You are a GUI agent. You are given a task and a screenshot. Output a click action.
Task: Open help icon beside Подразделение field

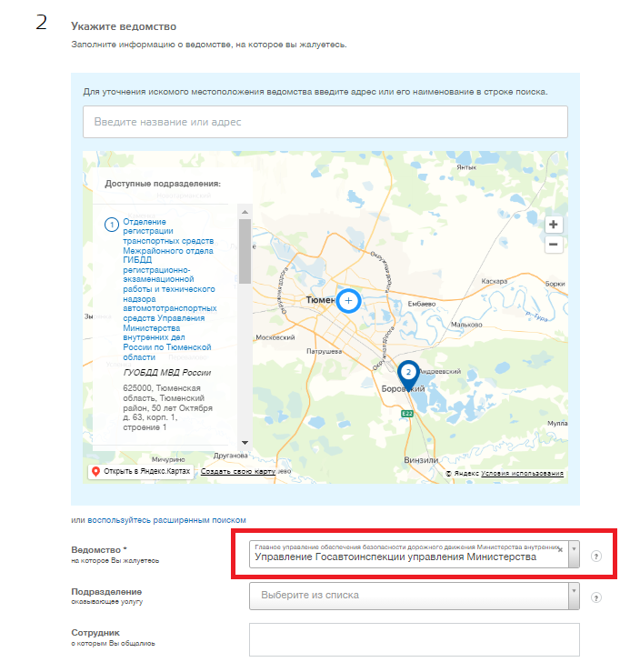pos(596,597)
